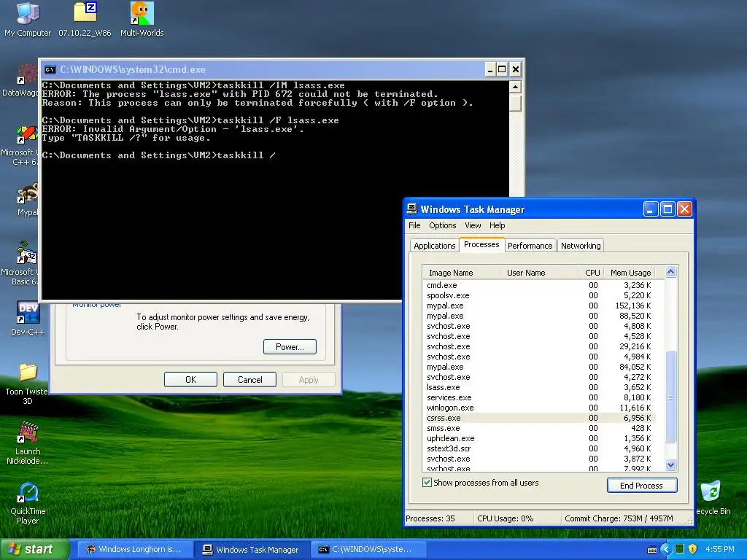Screen dimensions: 747x560
Task: Expand hidden tray icons arrow
Action: click(x=666, y=550)
